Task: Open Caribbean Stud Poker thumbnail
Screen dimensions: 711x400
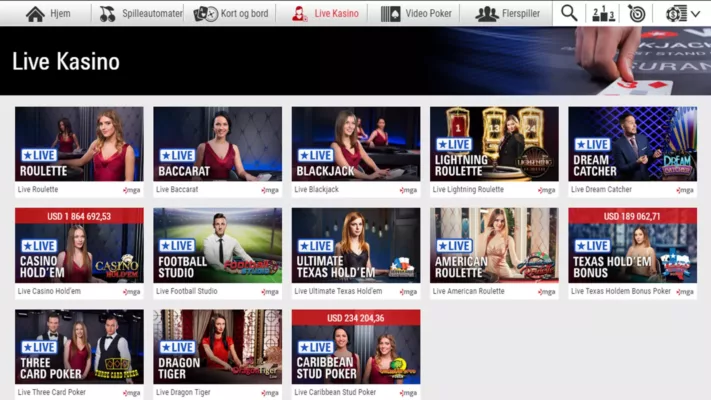Action: tap(356, 347)
